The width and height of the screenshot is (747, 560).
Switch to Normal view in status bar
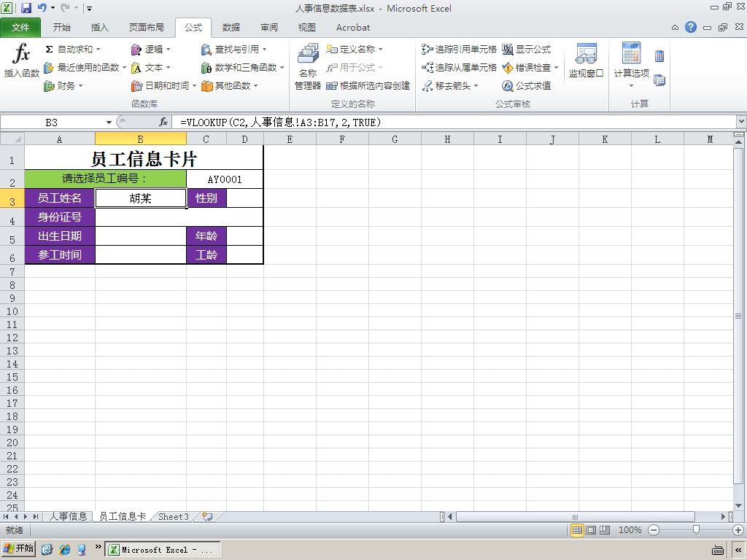(577, 530)
